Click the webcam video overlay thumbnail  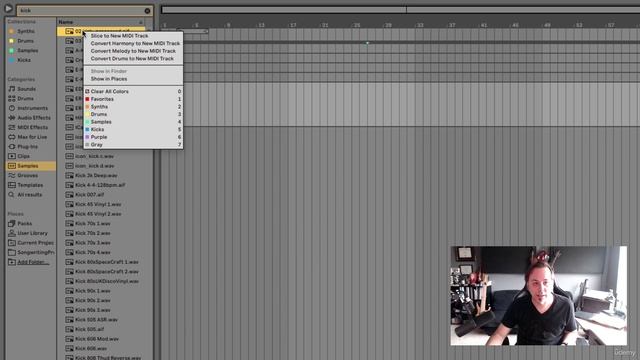click(x=539, y=296)
